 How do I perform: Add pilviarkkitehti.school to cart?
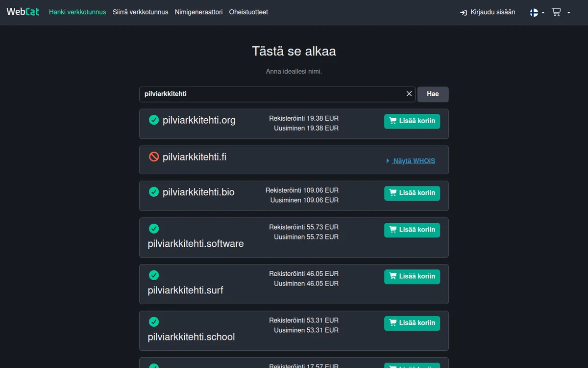[412, 323]
